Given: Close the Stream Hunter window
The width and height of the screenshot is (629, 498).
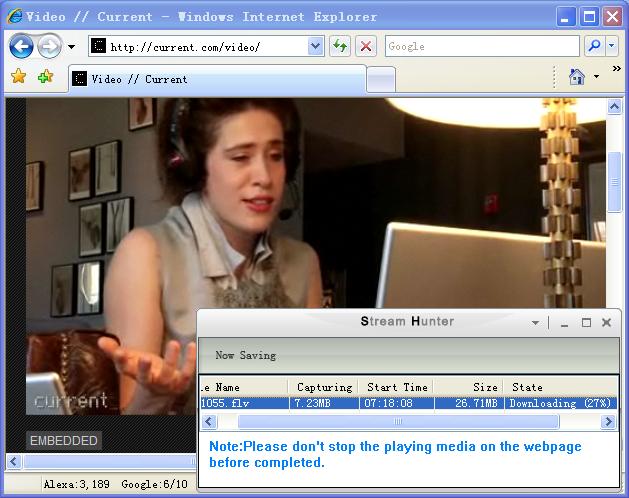Looking at the screenshot, I should pos(607,322).
